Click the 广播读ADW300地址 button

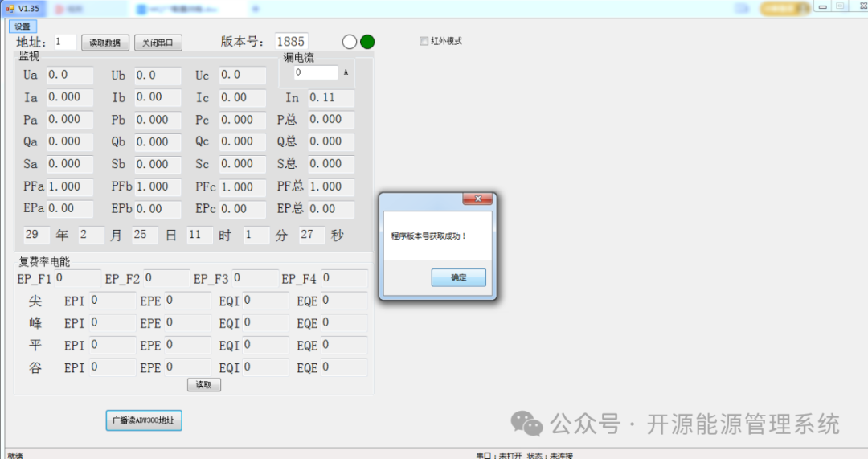click(144, 420)
